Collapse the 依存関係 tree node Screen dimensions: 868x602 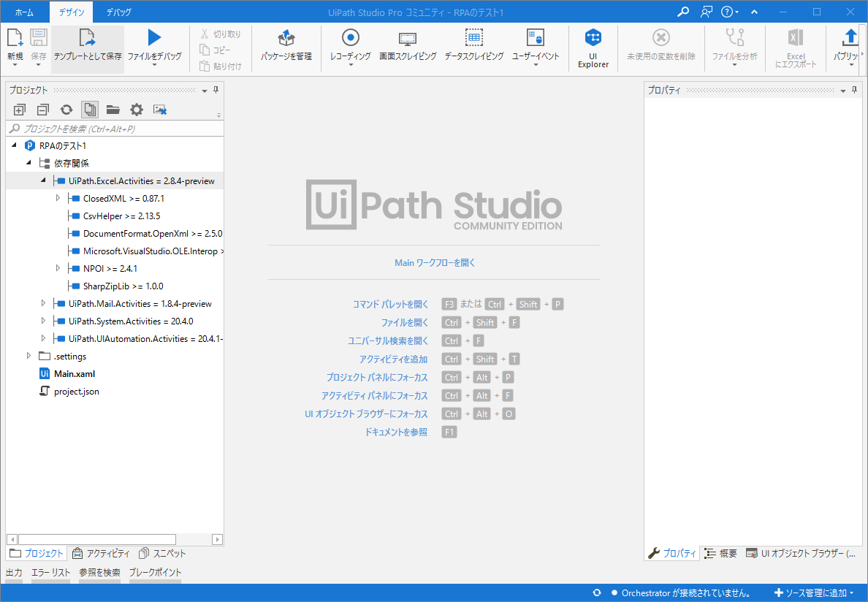pos(28,163)
